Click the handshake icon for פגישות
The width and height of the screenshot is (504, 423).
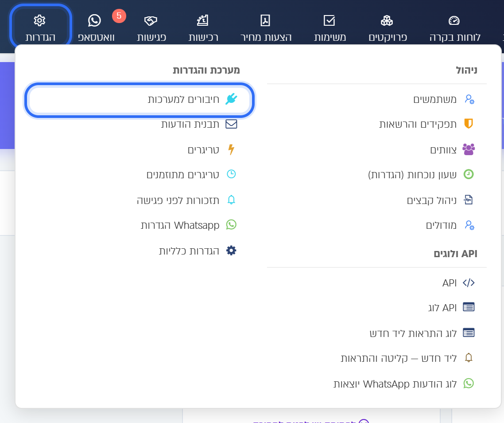(151, 21)
